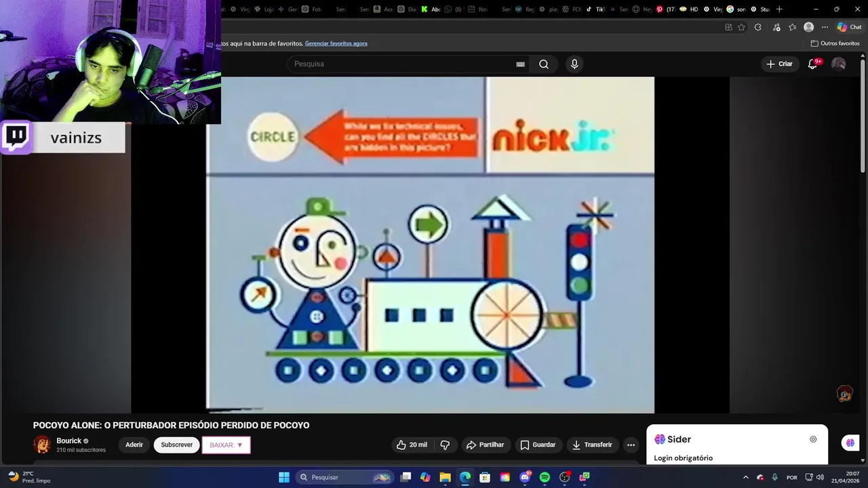Open the YouTube notifications bell
Screen dimensions: 868x488
tap(813, 64)
